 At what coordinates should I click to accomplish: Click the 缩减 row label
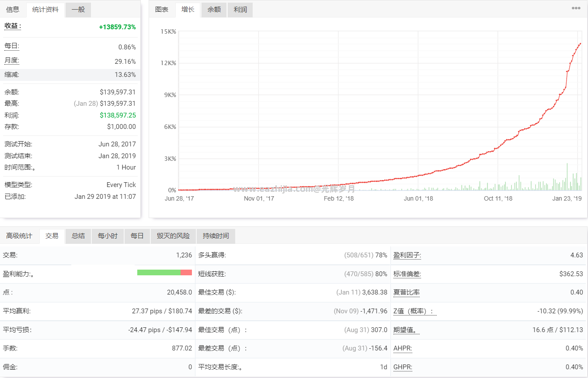[x=12, y=75]
